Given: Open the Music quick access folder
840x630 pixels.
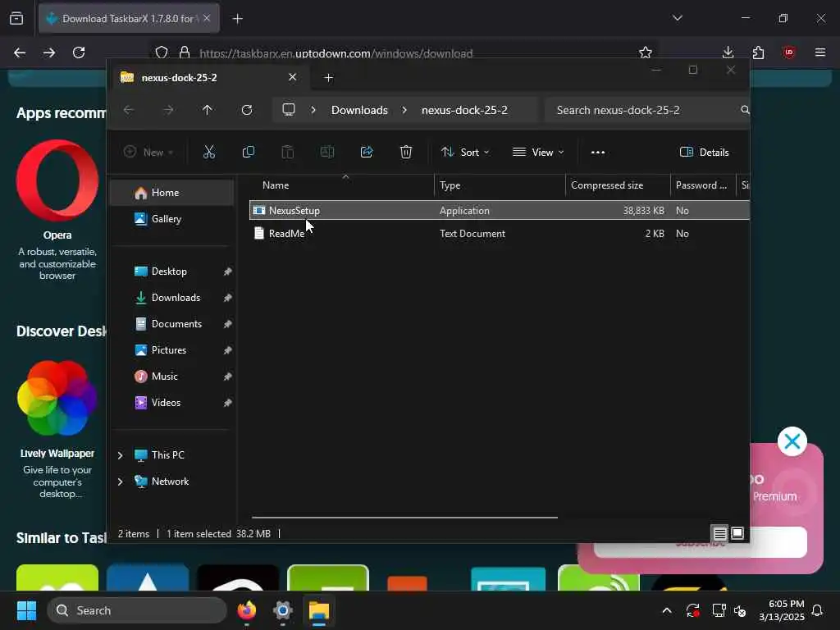Looking at the screenshot, I should pyautogui.click(x=171, y=376).
